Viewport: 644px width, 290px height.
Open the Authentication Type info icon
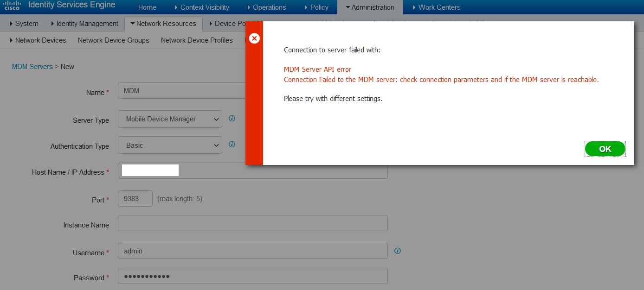[232, 145]
